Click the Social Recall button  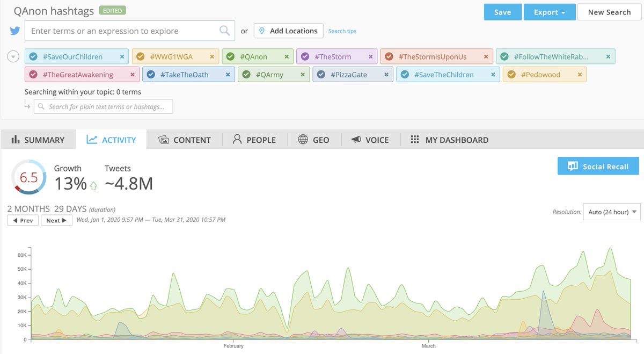(x=598, y=166)
